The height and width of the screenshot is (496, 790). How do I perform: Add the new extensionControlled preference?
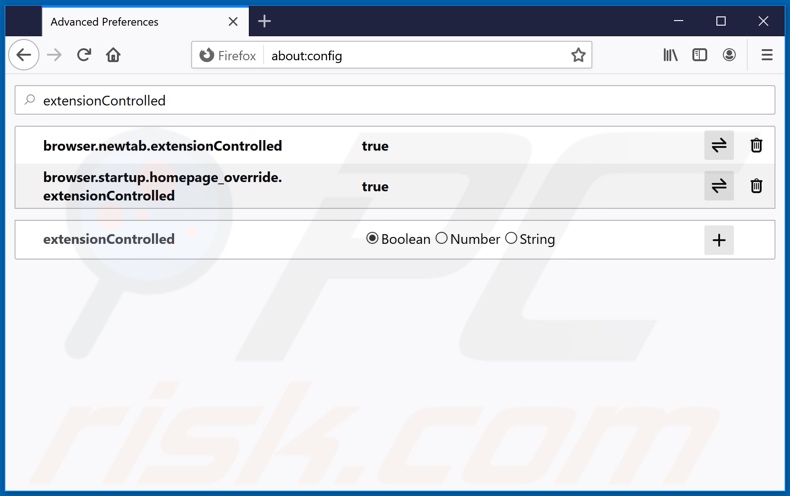coord(718,240)
